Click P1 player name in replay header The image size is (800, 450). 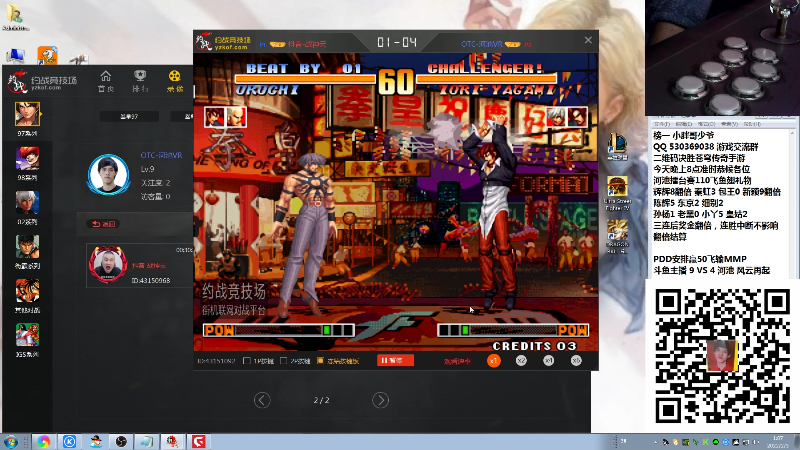coord(307,44)
